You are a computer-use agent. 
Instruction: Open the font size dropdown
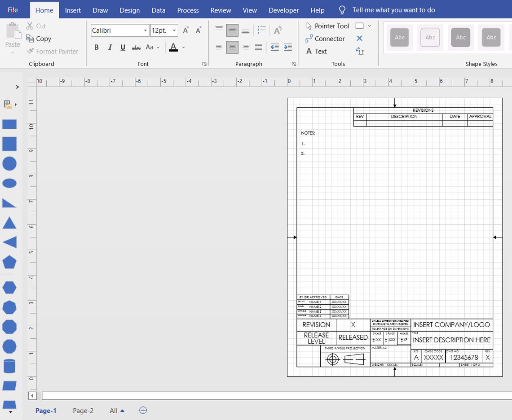tap(174, 30)
